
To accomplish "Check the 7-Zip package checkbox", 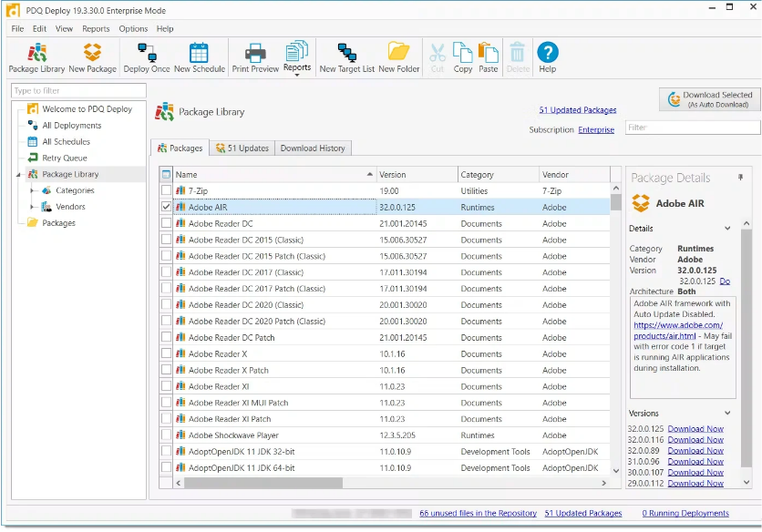I will point(166,190).
